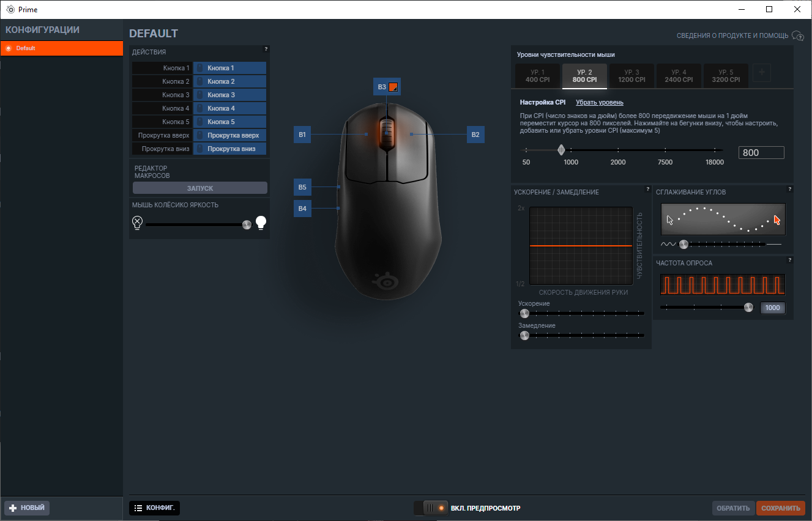The image size is (812, 521).
Task: Click the Обратить button
Action: tap(733, 508)
